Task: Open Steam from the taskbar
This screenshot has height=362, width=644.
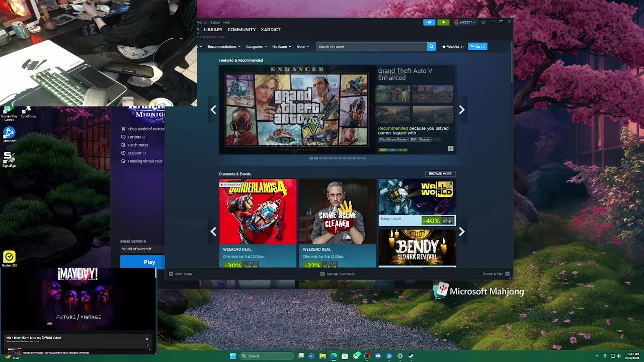Action: pyautogui.click(x=411, y=356)
